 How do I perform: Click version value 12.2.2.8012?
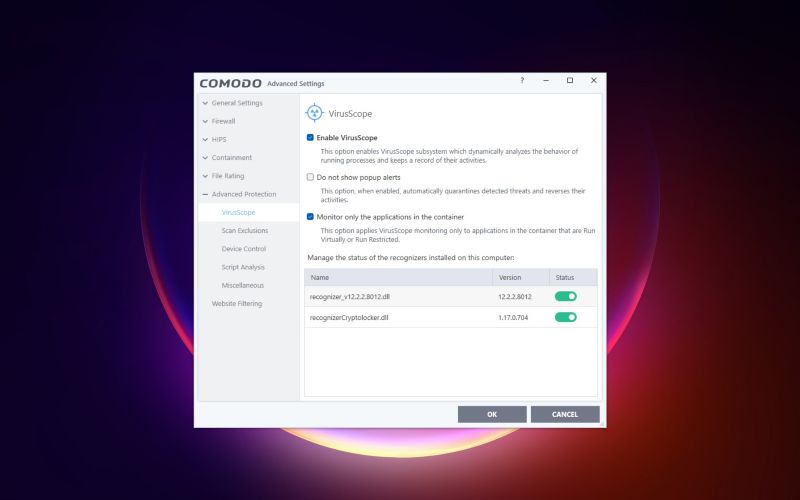(x=515, y=296)
